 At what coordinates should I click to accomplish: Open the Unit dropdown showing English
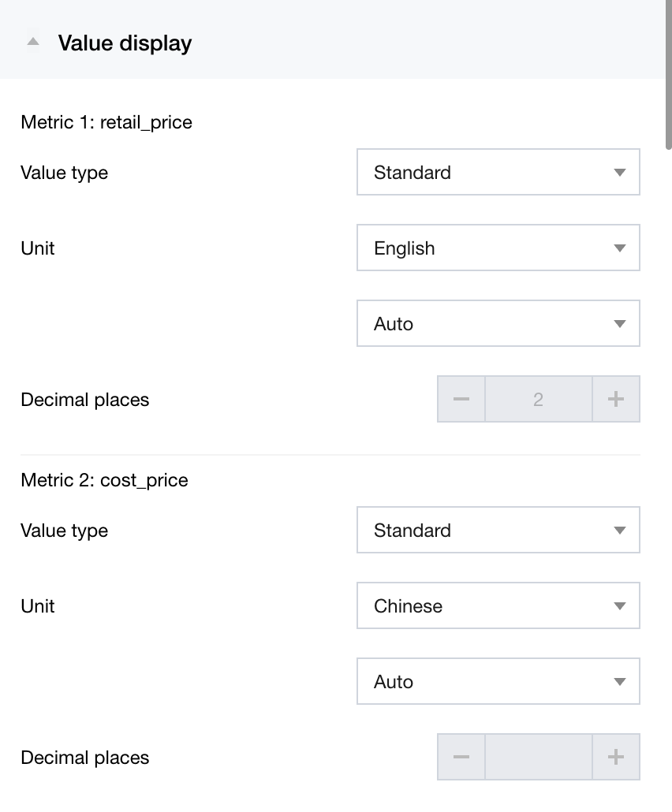click(497, 248)
